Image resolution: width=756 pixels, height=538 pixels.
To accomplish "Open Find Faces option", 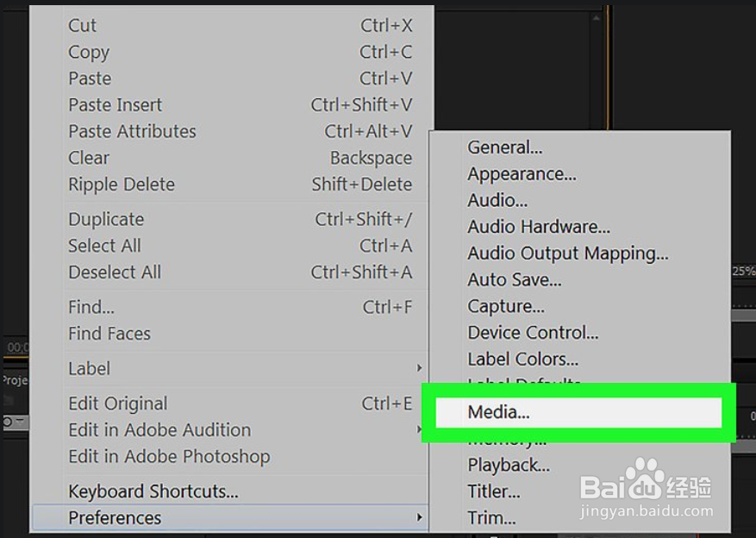I will click(x=109, y=334).
